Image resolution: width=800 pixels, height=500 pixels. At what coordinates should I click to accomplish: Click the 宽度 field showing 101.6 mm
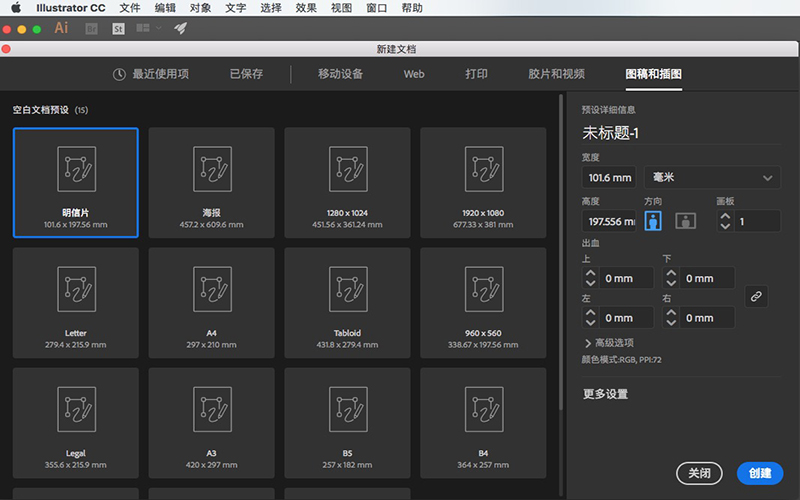pos(609,178)
